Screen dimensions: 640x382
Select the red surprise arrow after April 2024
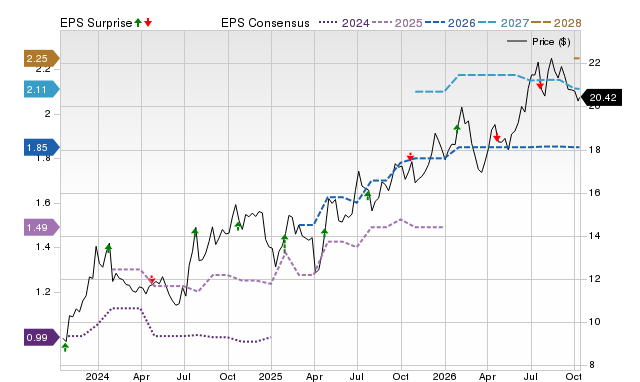[x=151, y=280]
